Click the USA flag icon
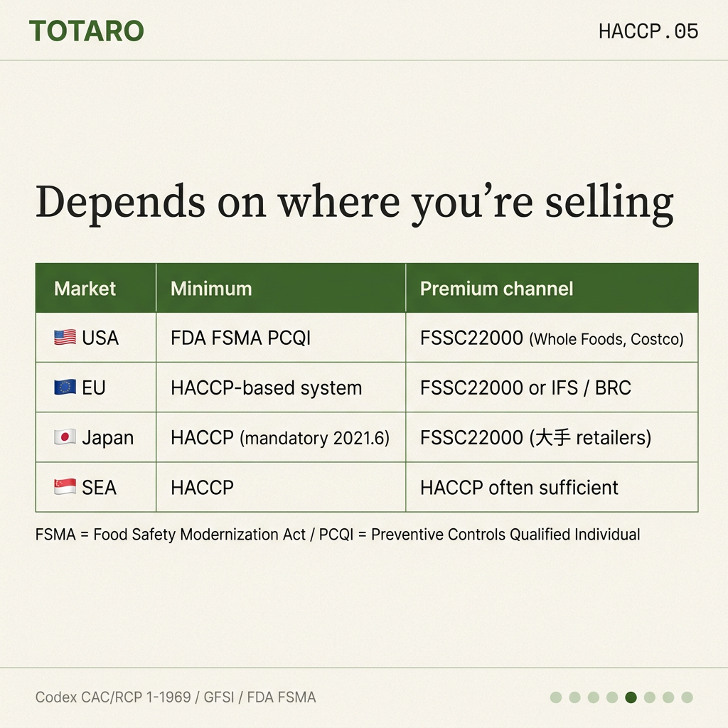 (x=65, y=338)
